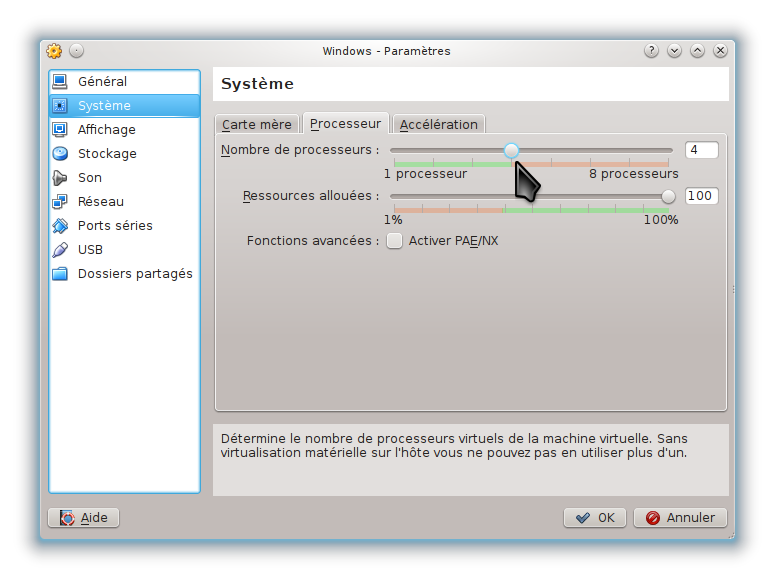Click the Réseau network icon
Viewport: 775px width, 579px height.
pyautogui.click(x=60, y=201)
